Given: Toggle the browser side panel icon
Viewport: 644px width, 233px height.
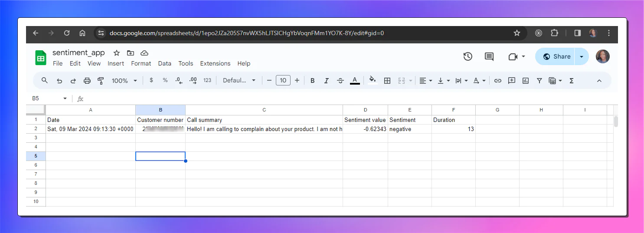Looking at the screenshot, I should 577,33.
